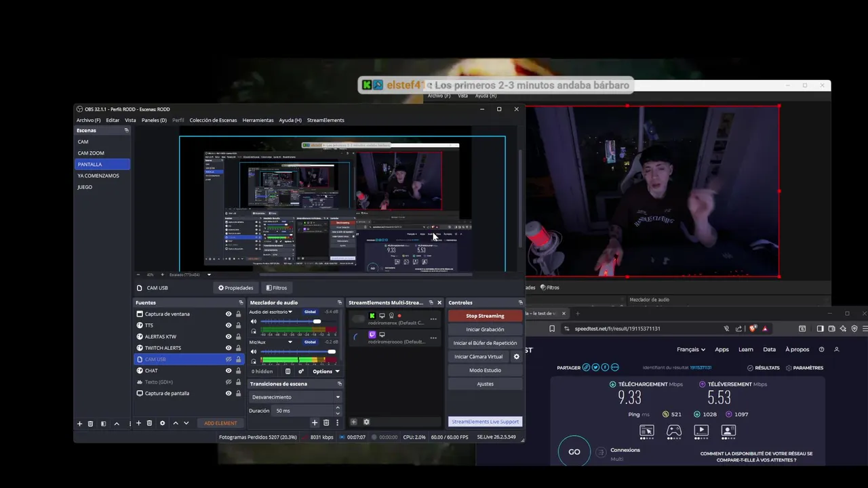
Task: Show the Texto (GDI+) source
Action: coord(229,382)
